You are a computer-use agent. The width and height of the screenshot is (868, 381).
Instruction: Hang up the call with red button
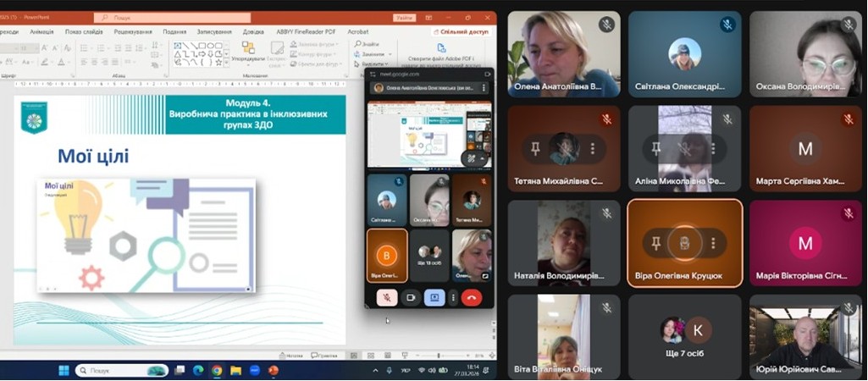tap(472, 297)
